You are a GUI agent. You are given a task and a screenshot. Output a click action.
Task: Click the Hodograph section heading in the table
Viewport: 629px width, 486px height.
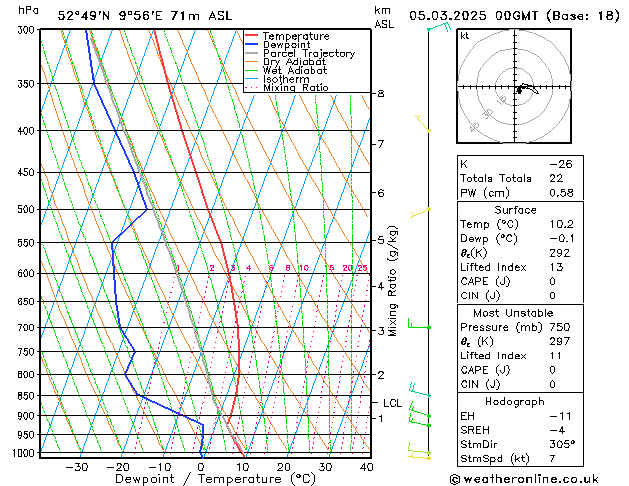click(516, 401)
